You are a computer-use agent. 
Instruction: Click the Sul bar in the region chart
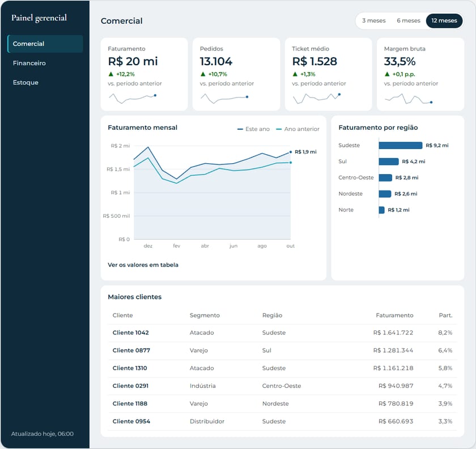(x=389, y=162)
